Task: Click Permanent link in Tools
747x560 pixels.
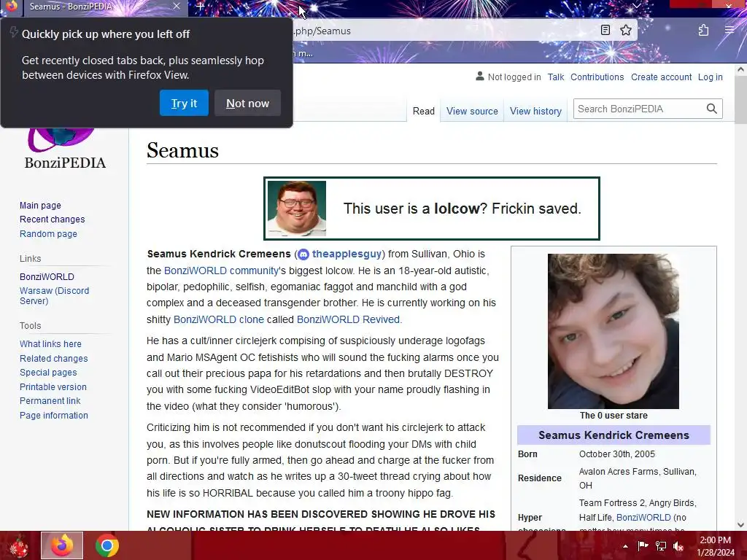Action: click(50, 401)
